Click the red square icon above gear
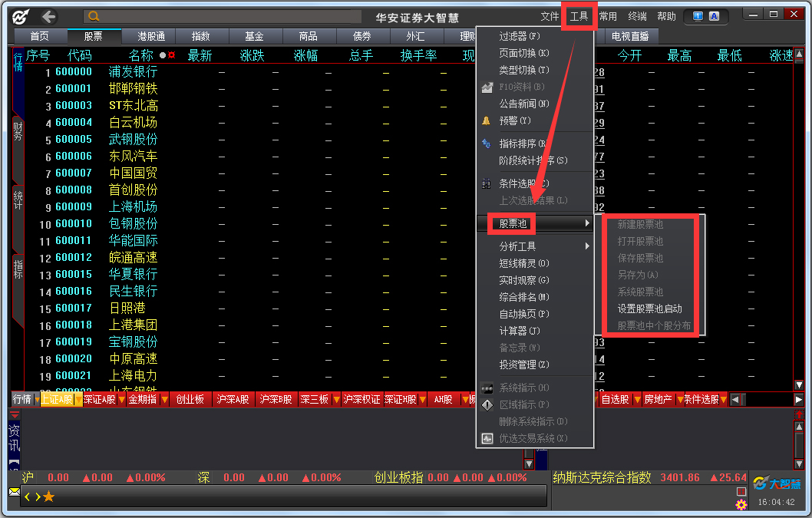812x518 pixels. click(741, 491)
